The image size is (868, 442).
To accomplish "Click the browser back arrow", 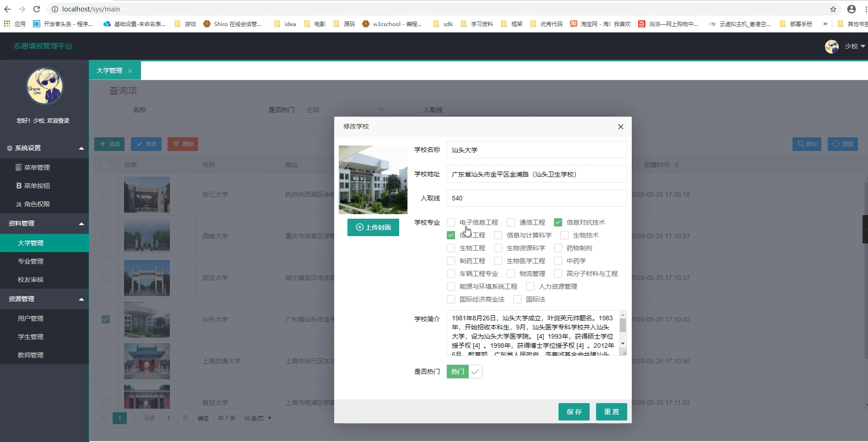I will [x=7, y=9].
